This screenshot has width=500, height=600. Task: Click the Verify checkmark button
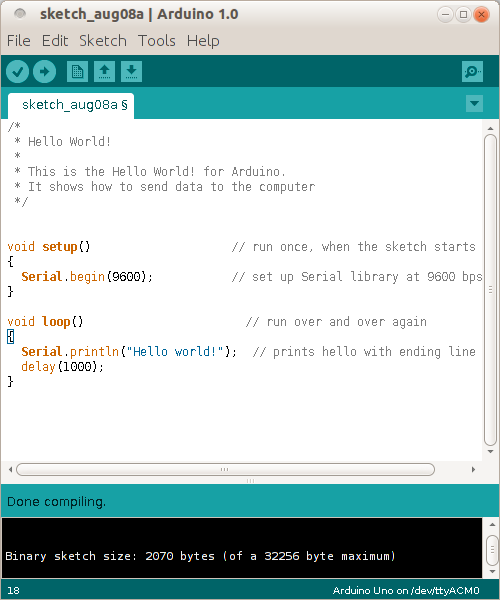coord(17,72)
